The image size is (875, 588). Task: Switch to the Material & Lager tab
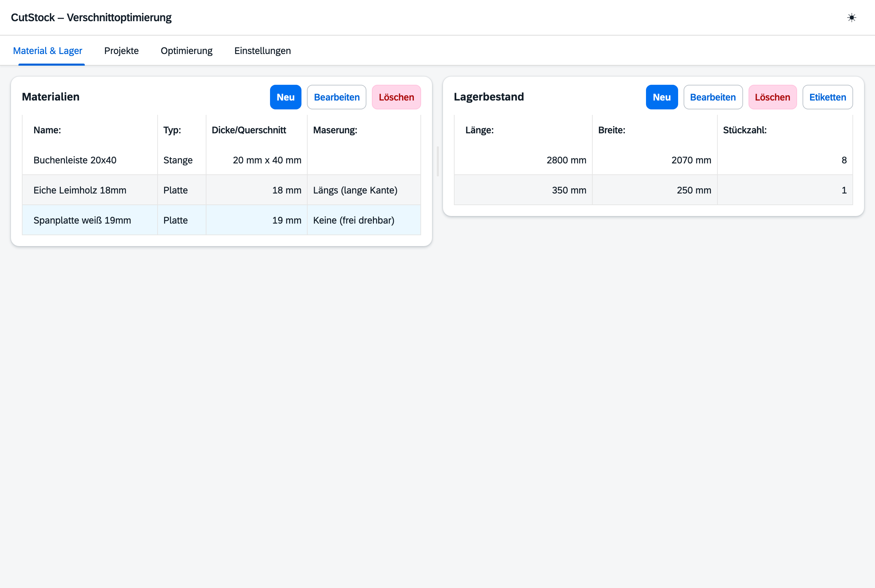pos(48,51)
